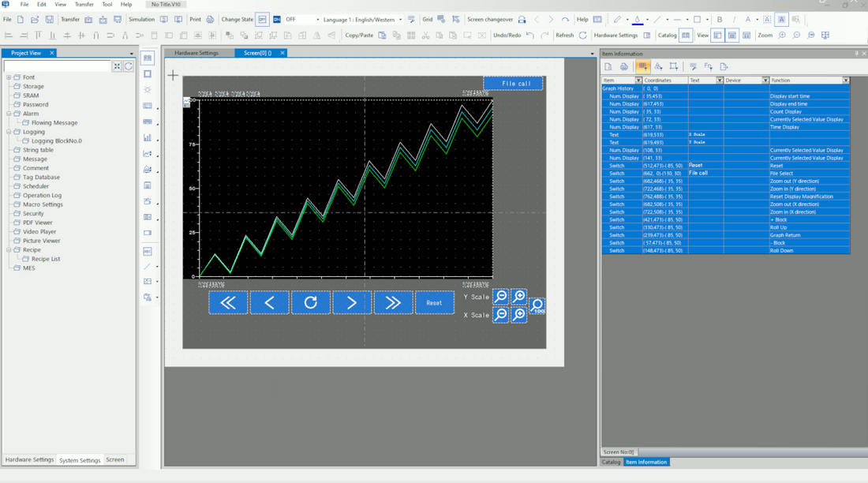The width and height of the screenshot is (868, 483).
Task: Click the Refresh icon next to Refresh label
Action: pyautogui.click(x=582, y=36)
